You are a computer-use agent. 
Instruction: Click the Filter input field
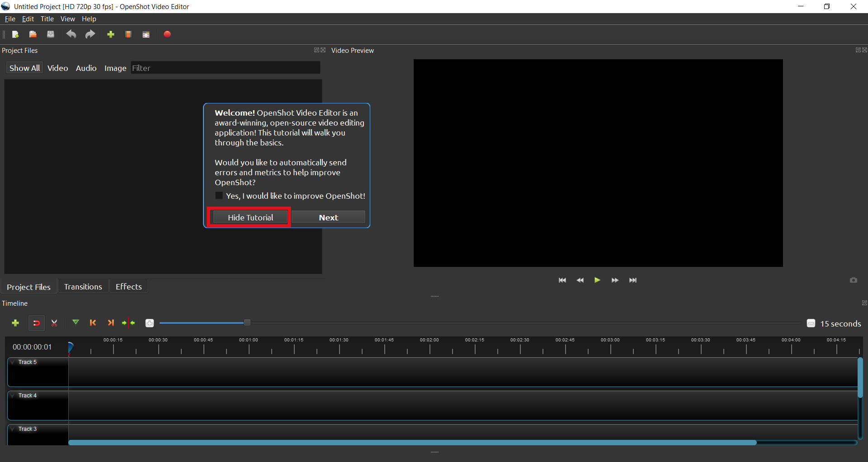point(225,68)
